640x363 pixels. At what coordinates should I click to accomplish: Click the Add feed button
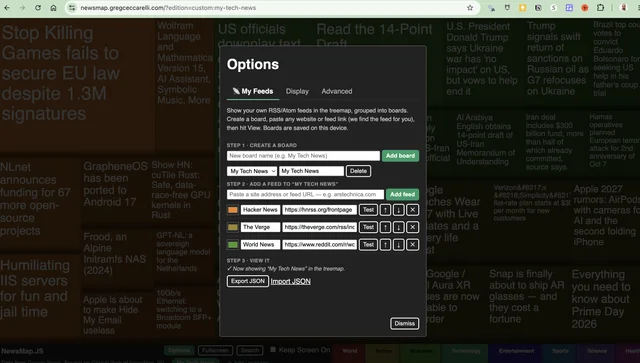click(402, 194)
